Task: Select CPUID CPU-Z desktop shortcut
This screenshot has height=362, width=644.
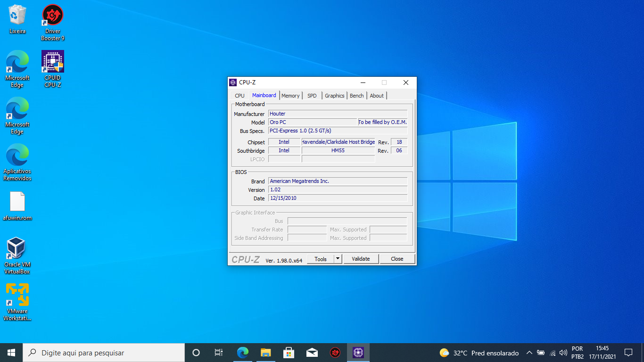Action: click(x=53, y=69)
